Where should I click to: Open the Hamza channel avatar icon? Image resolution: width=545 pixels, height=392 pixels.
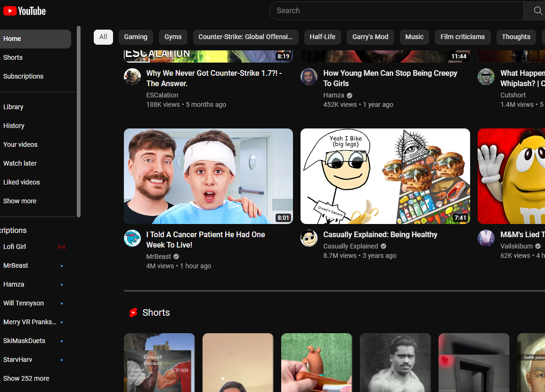point(309,77)
